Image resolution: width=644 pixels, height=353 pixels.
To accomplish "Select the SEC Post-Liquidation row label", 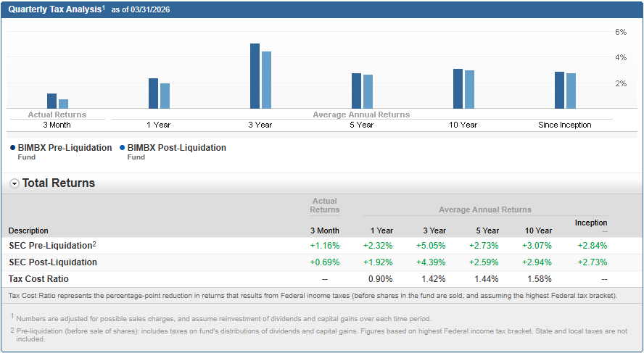I will [x=52, y=262].
